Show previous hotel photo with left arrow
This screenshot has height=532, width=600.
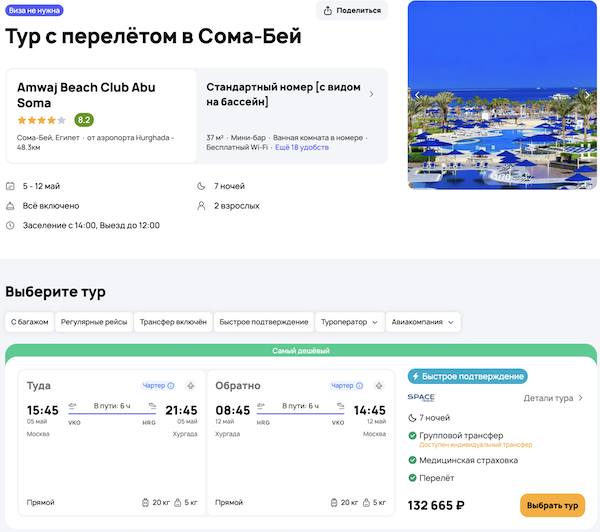(418, 95)
